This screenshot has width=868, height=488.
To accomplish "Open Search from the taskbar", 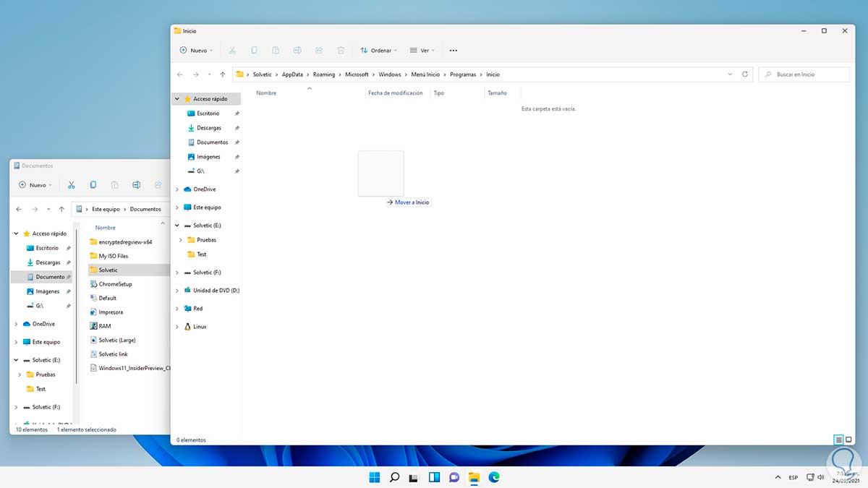I will tap(394, 477).
